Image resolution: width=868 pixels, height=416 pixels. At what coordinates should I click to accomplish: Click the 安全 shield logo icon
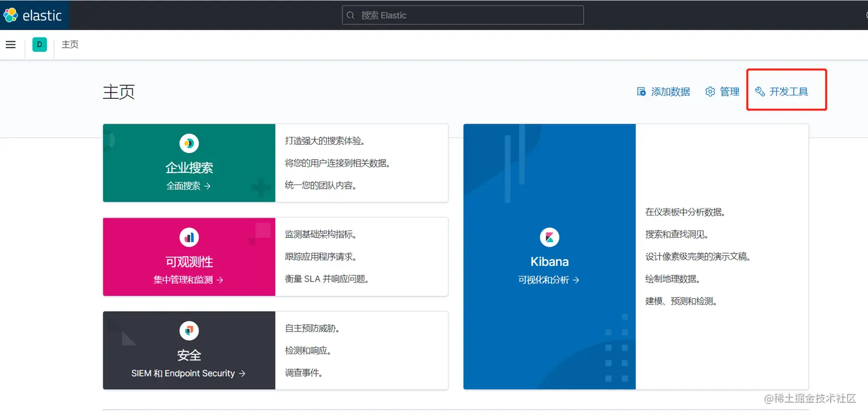(189, 330)
